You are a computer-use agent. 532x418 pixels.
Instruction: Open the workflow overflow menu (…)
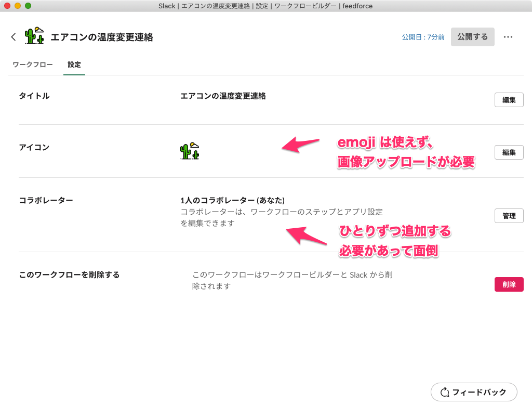click(508, 36)
